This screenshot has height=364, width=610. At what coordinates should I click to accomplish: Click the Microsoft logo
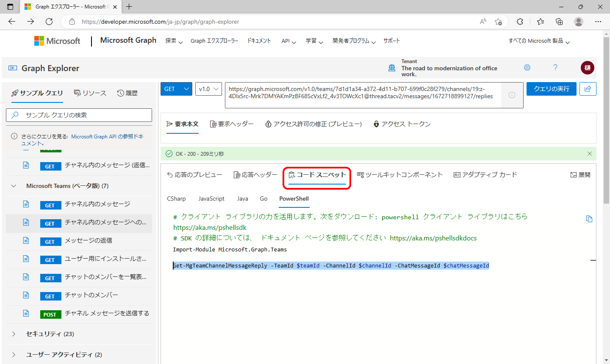click(57, 41)
